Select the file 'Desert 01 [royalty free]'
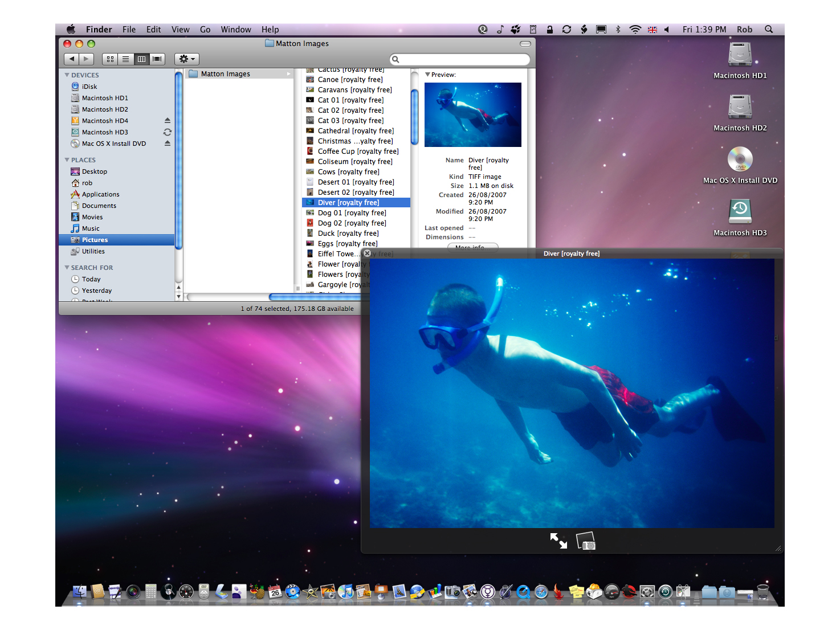The image size is (840, 630). click(356, 182)
